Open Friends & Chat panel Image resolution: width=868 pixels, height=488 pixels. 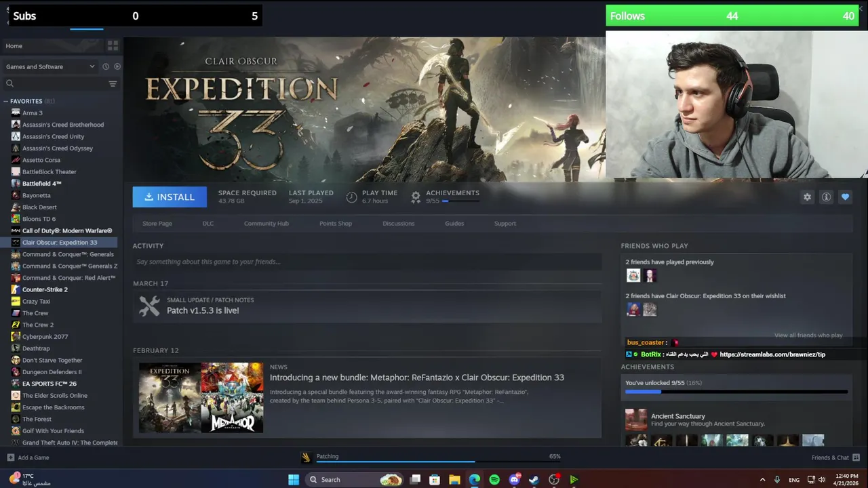point(835,457)
